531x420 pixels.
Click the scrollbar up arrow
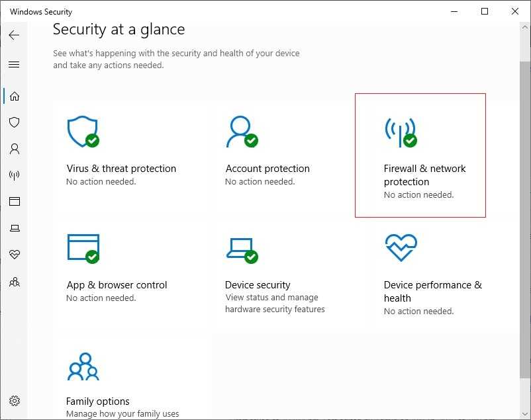[525, 27]
